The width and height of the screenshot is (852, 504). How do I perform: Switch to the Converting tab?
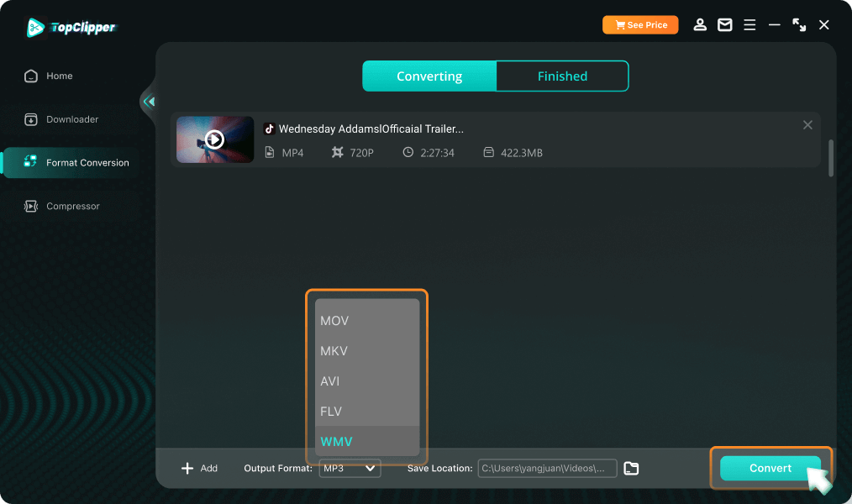(x=429, y=76)
